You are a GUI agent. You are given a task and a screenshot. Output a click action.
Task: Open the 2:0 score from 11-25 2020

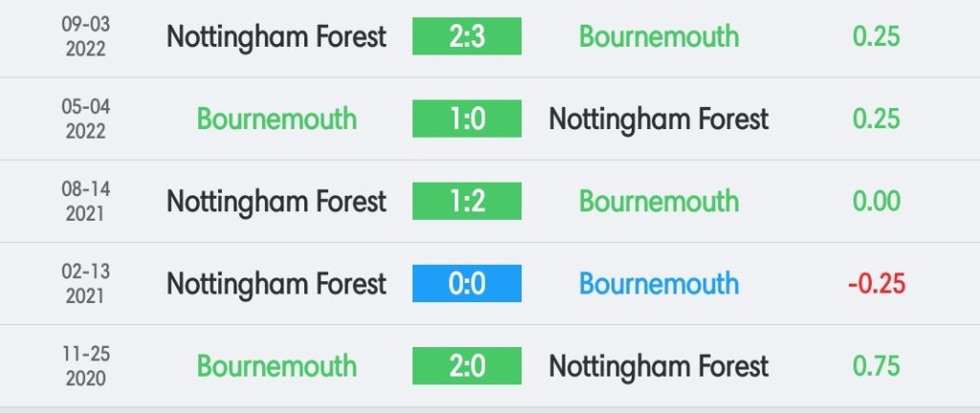coord(467,365)
